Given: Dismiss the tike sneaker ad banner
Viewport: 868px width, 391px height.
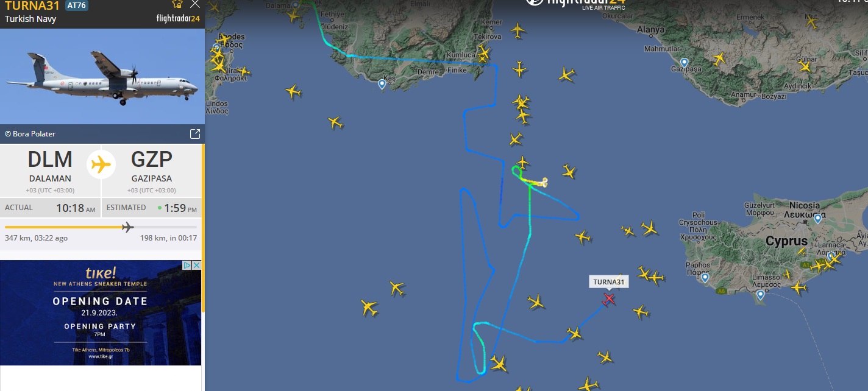Looking at the screenshot, I should 197,265.
